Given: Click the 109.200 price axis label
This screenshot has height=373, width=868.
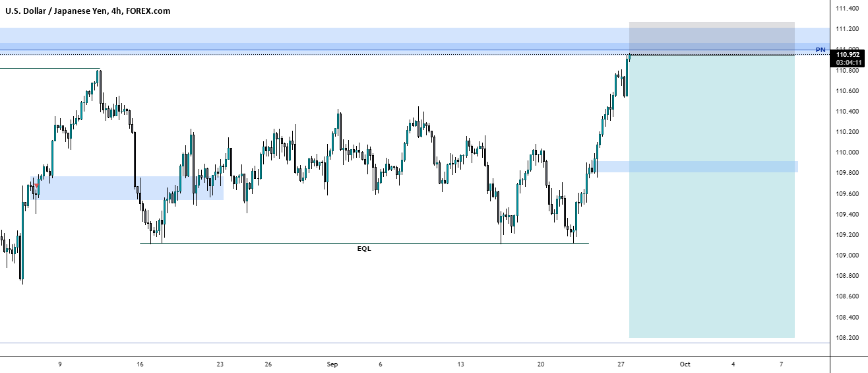Looking at the screenshot, I should click(x=847, y=235).
